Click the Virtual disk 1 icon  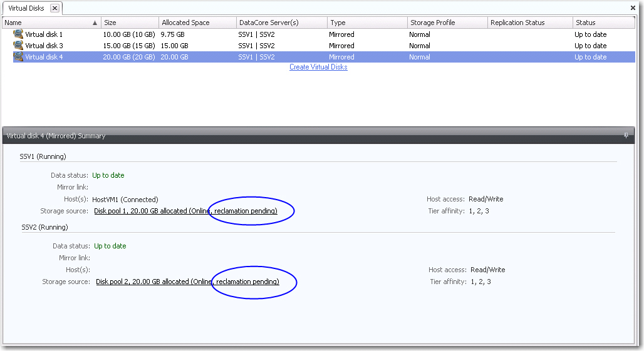click(x=18, y=34)
